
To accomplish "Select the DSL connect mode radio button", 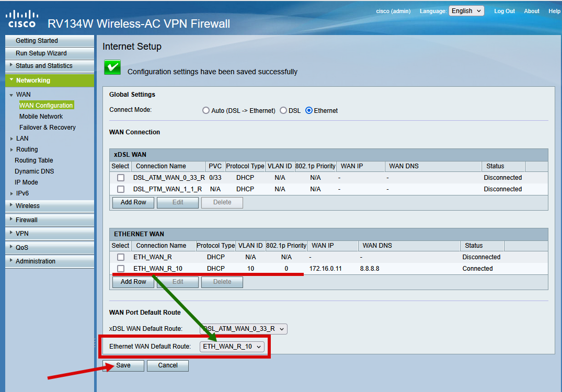I will point(283,110).
